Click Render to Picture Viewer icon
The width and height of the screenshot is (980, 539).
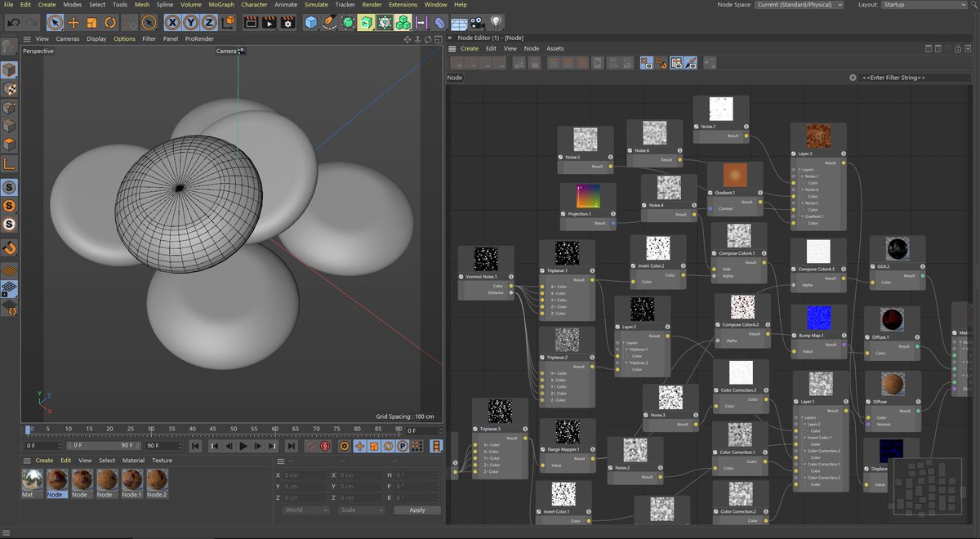(x=269, y=22)
